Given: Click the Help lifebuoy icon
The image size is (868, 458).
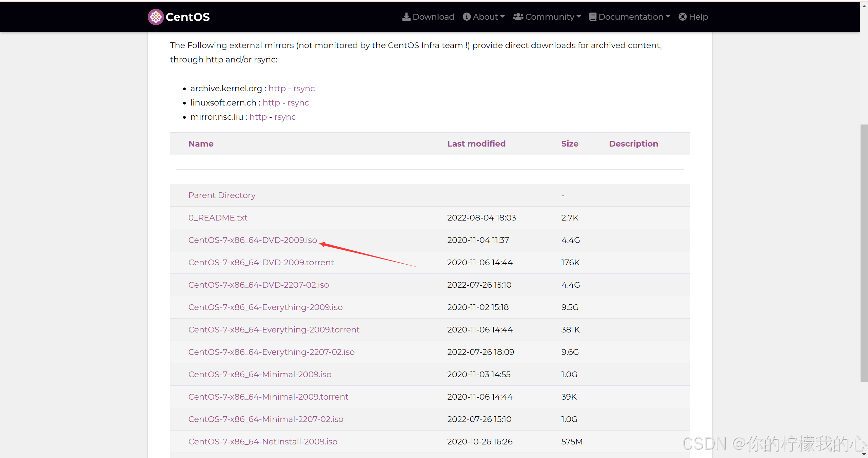Looking at the screenshot, I should (x=682, y=17).
